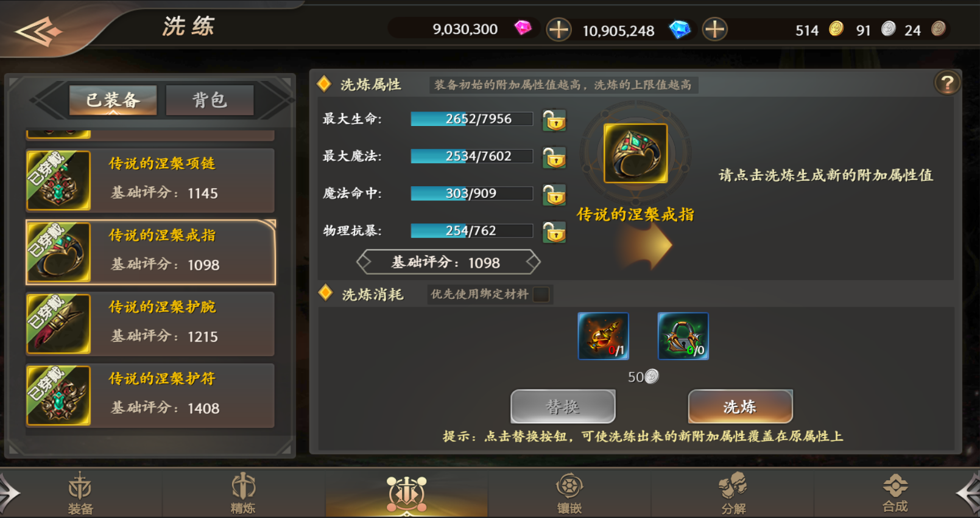Toggle lock for 最大魔法 attribute
Viewport: 980px width, 518px height.
pos(554,158)
